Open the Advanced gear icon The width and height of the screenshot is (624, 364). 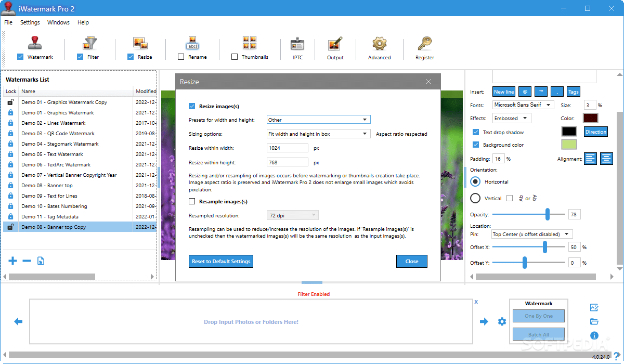click(x=379, y=44)
